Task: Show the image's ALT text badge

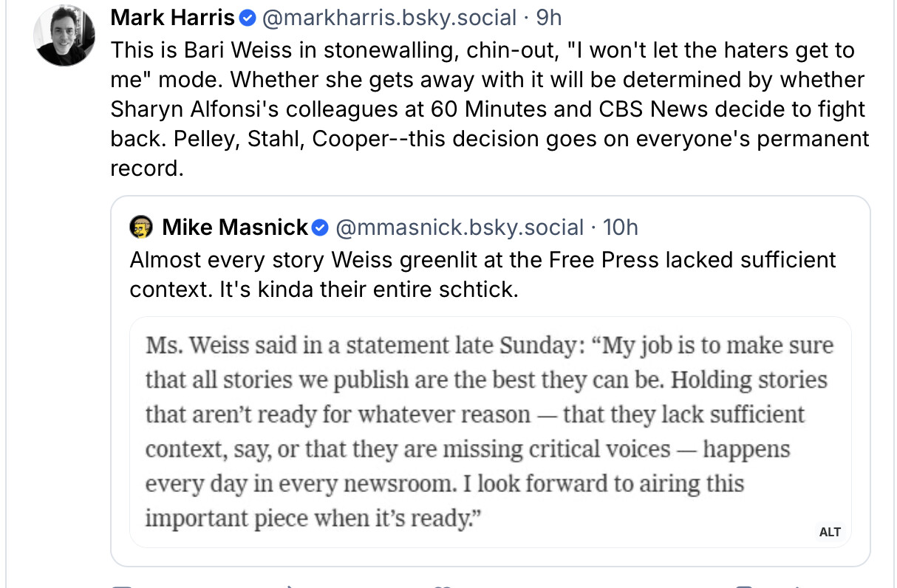Action: tap(830, 532)
